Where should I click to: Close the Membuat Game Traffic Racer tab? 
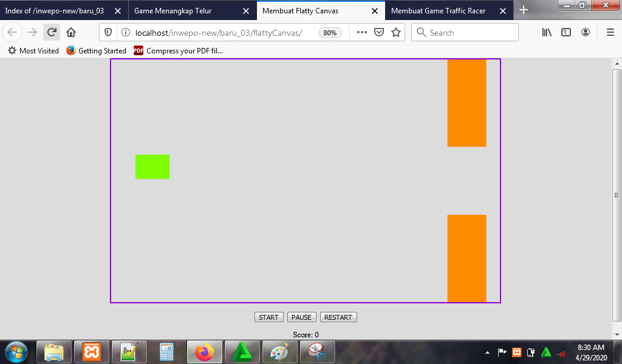(503, 11)
